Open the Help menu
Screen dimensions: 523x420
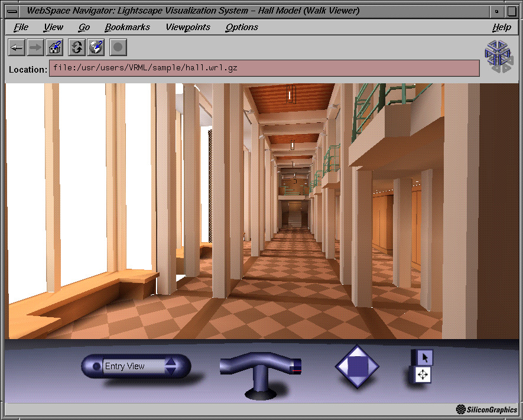[x=502, y=27]
